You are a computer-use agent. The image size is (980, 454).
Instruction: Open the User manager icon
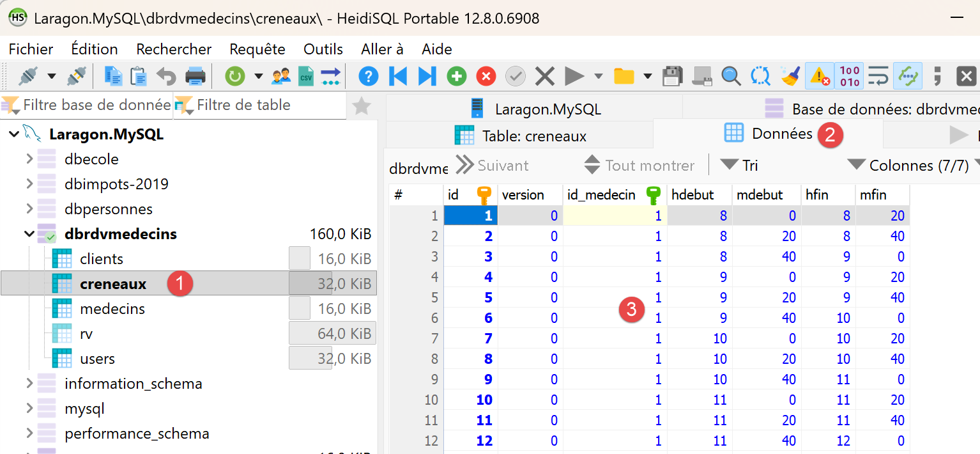coord(281,77)
